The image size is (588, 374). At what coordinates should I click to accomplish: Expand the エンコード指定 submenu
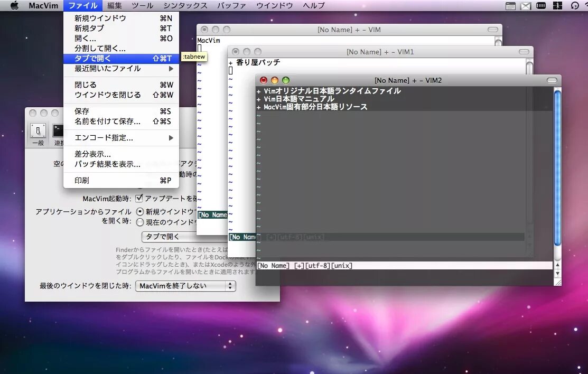(121, 138)
